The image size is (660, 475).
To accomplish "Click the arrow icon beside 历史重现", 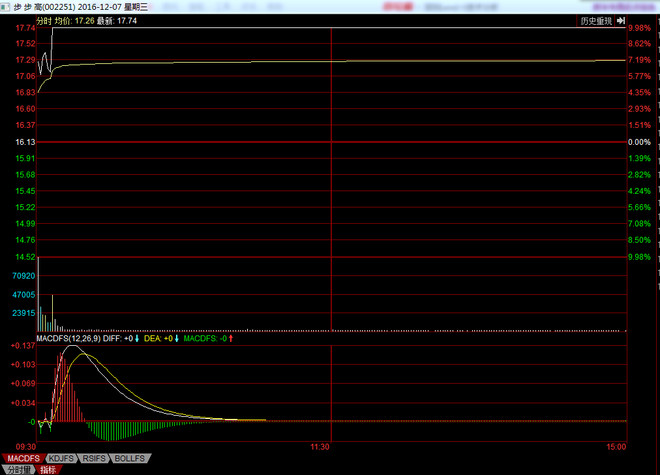I will (622, 20).
